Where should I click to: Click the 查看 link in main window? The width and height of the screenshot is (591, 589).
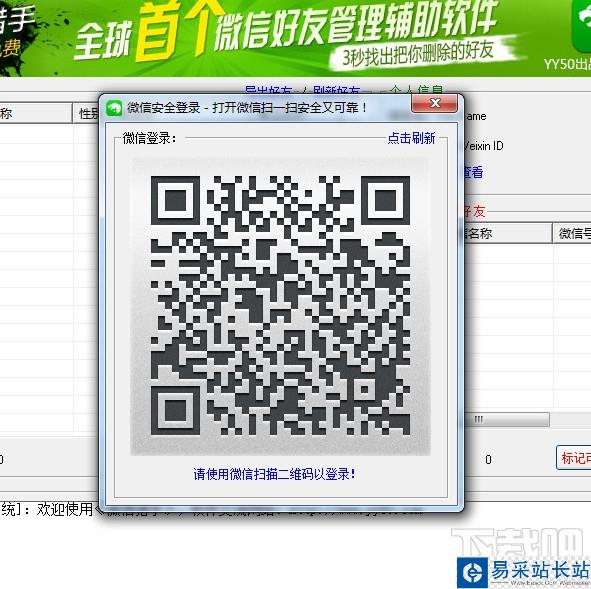click(x=473, y=172)
